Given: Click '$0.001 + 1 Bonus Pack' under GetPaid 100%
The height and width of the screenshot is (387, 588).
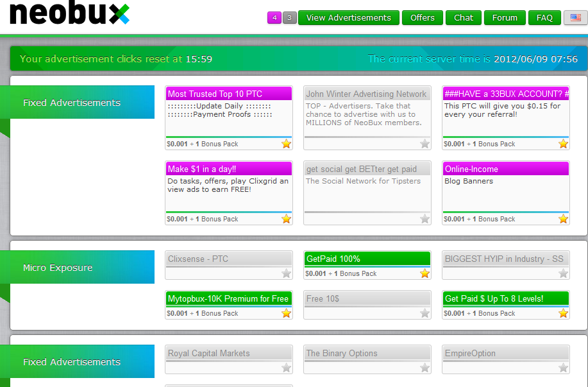Looking at the screenshot, I should coord(341,273).
